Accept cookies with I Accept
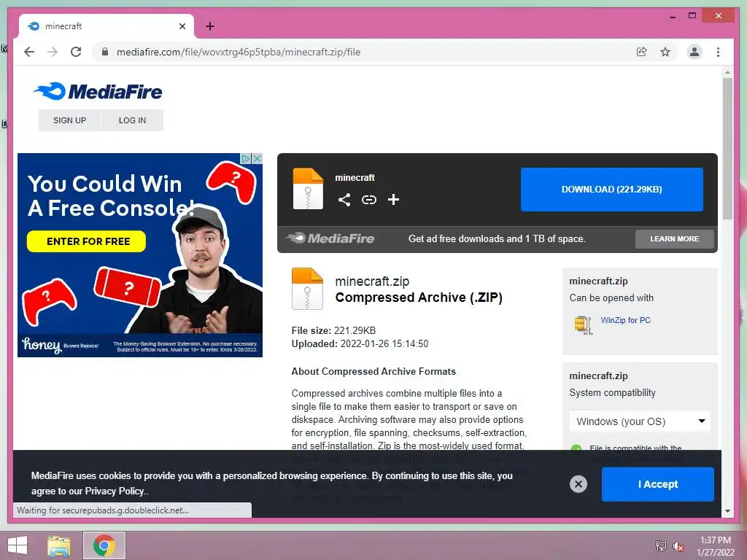 658,484
